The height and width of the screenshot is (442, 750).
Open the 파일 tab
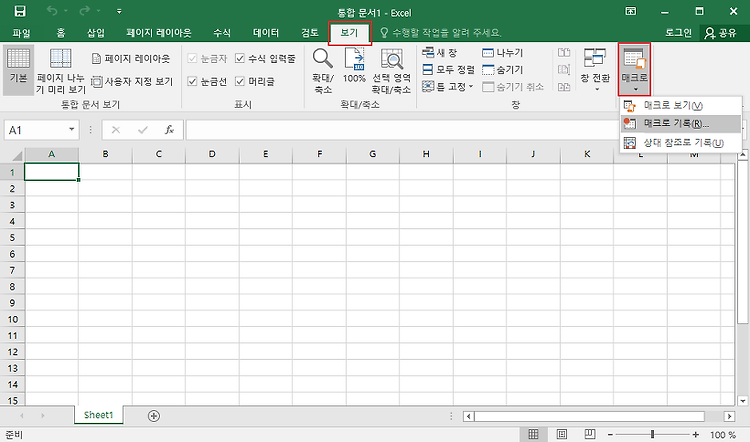[21, 33]
